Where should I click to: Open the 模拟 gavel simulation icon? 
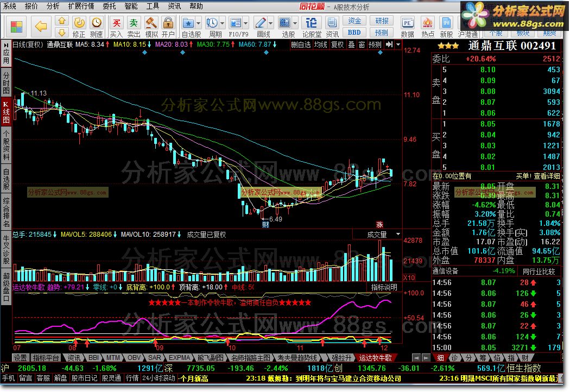click(151, 23)
